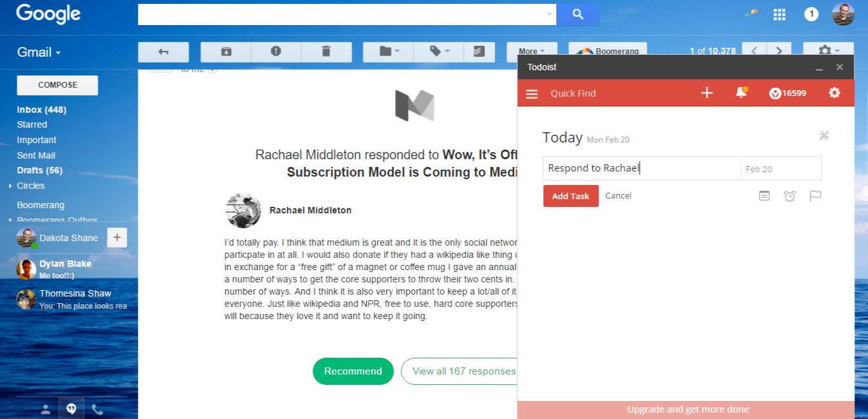Minimize the Todoist panel
The image size is (868, 419).
pos(819,68)
